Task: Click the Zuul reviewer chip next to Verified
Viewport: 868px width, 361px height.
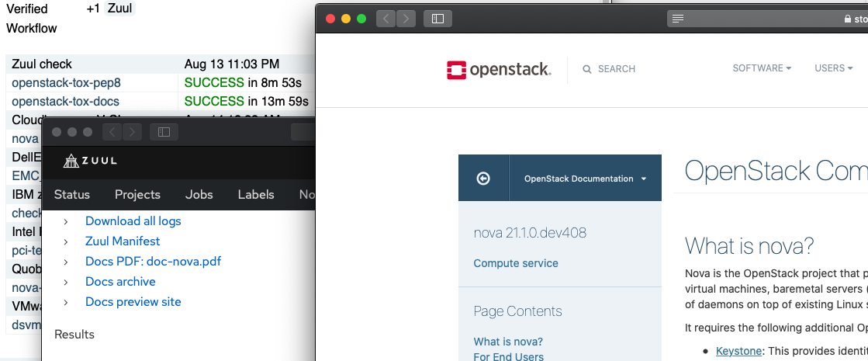Action: tap(119, 9)
